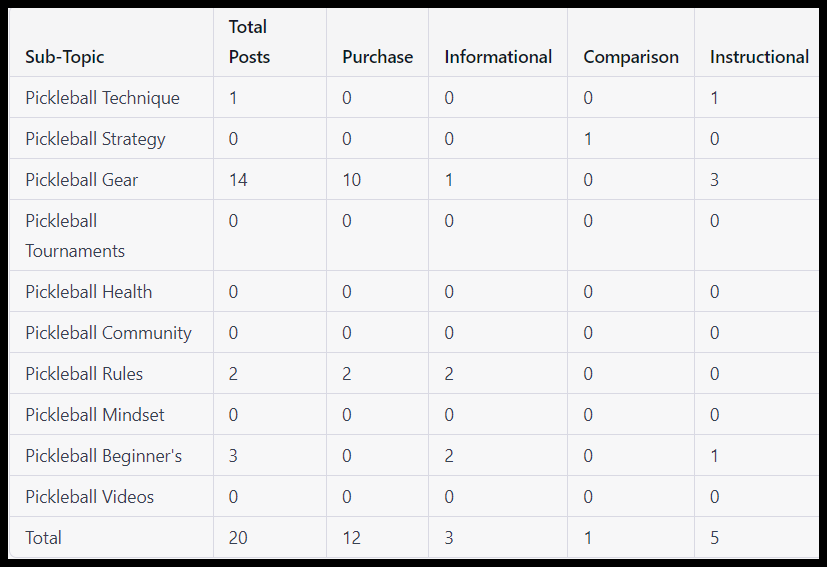Select the Pickleball Technique row label
This screenshot has width=827, height=567.
click(102, 98)
